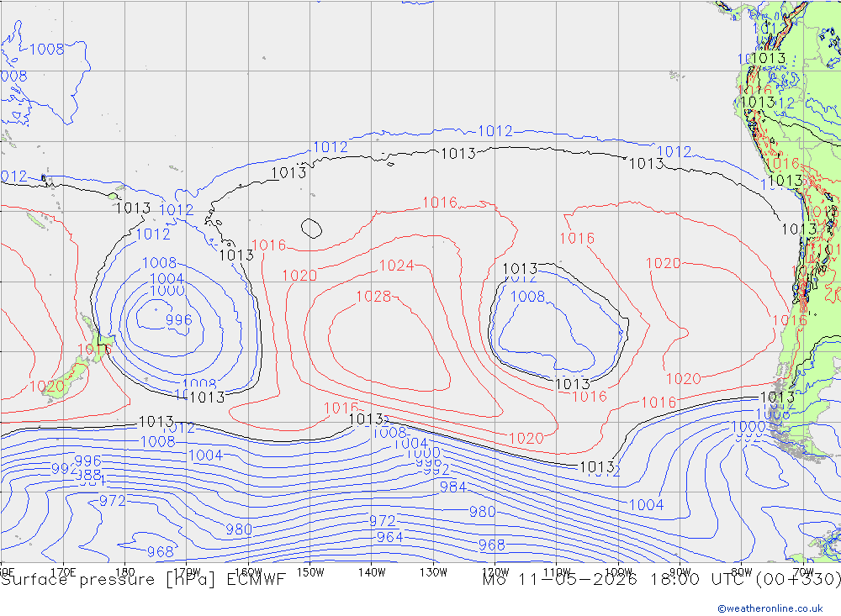Select the red 1024 isobar label

(x=396, y=266)
